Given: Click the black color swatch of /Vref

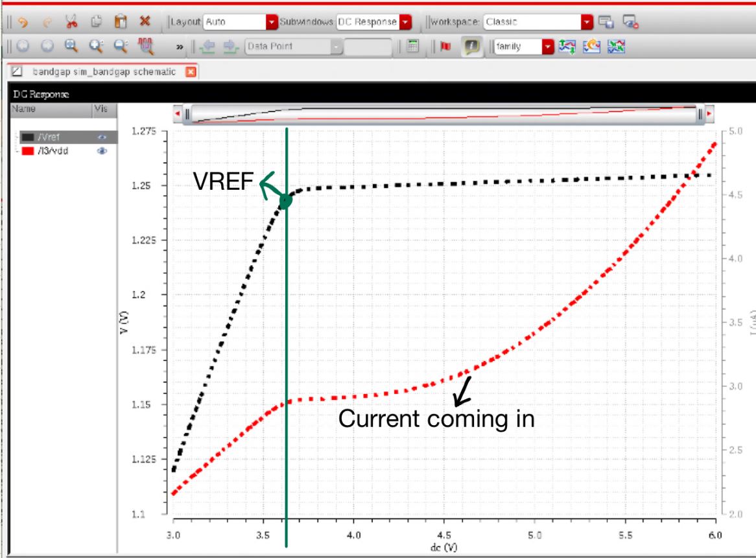Looking at the screenshot, I should (x=27, y=137).
